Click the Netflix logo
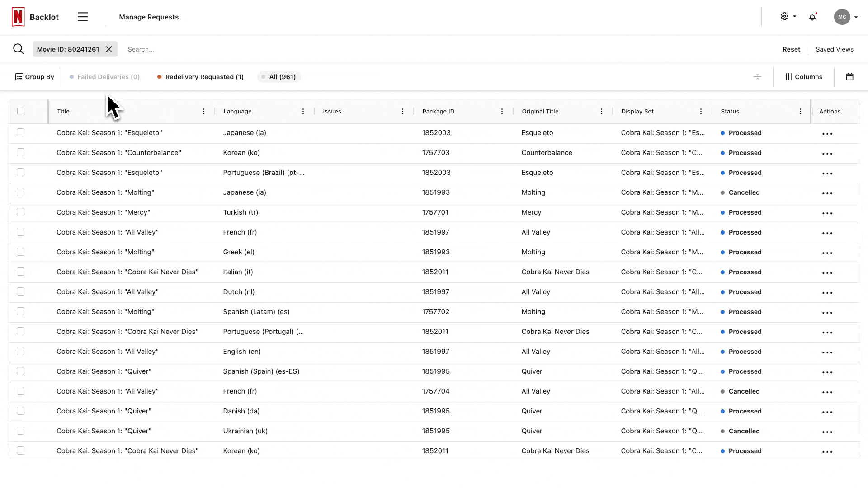The width and height of the screenshot is (868, 488). click(17, 17)
